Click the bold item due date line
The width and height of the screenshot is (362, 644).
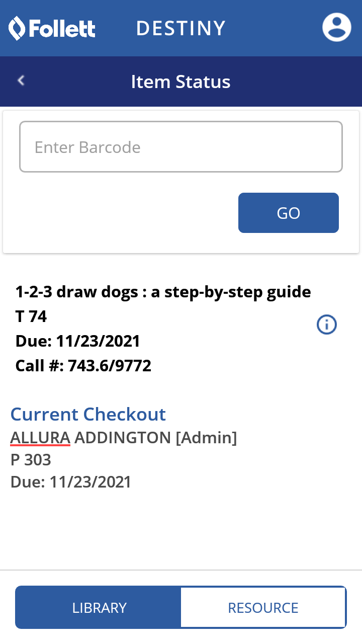click(x=77, y=341)
